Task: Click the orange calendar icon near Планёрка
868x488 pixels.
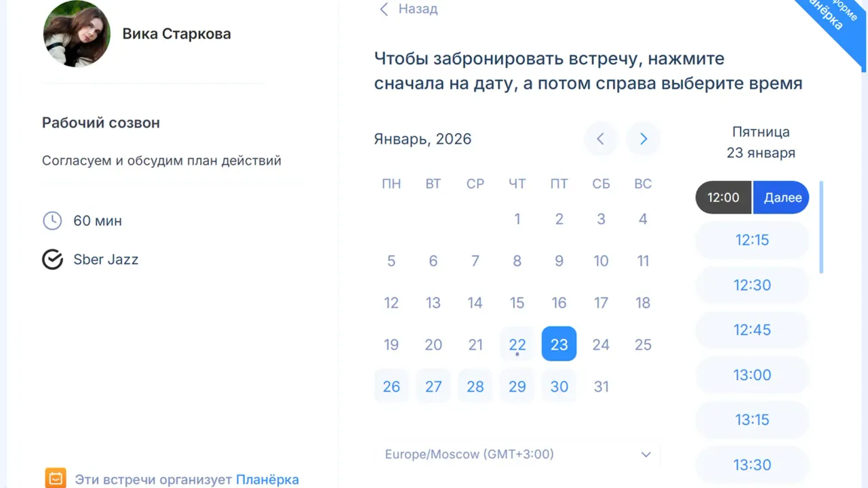Action: [x=56, y=477]
